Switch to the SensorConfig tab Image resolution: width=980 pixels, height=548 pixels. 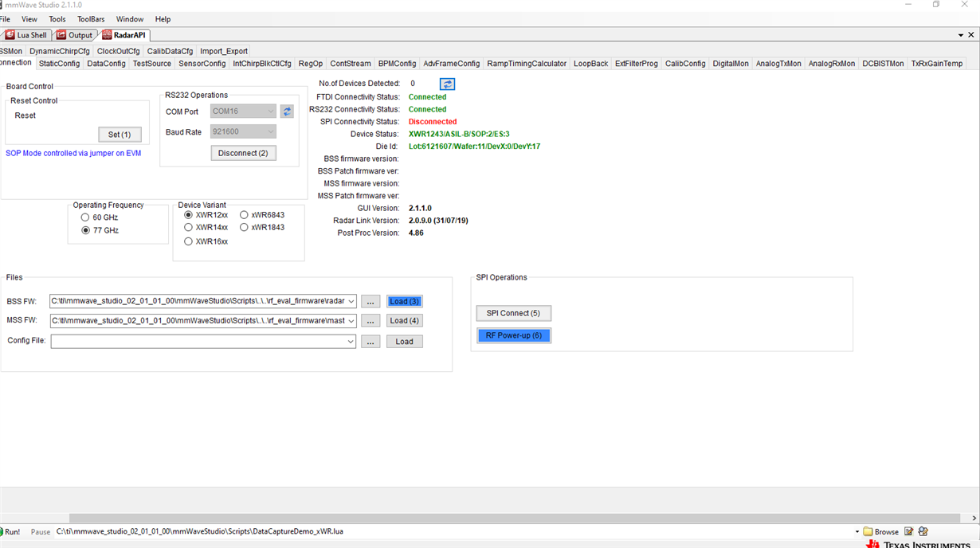coord(202,64)
